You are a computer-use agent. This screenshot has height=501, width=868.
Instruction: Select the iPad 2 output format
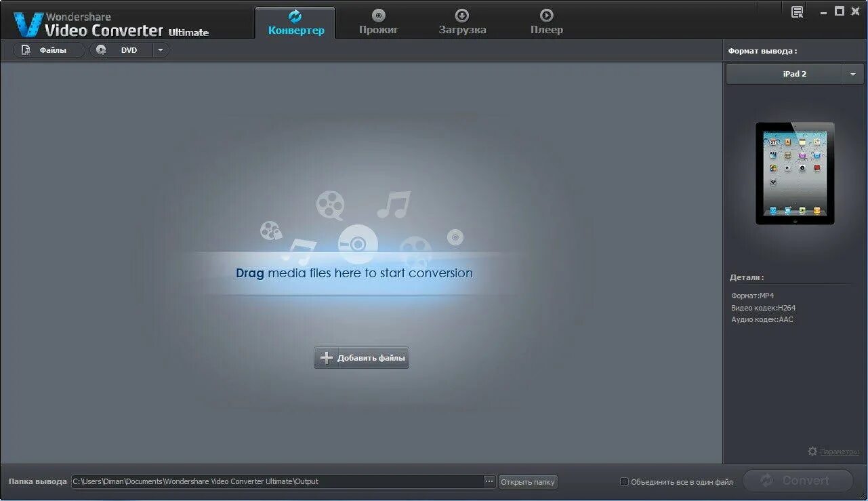coord(784,74)
